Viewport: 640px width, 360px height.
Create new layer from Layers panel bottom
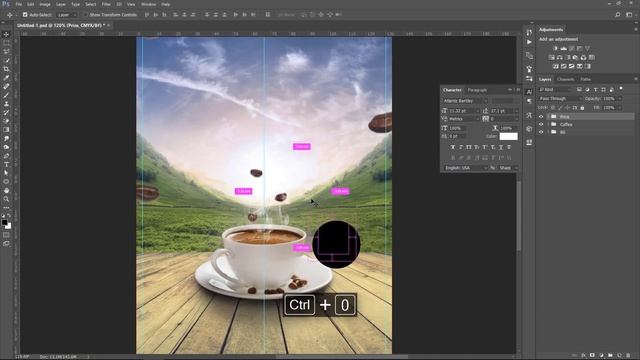tap(619, 356)
